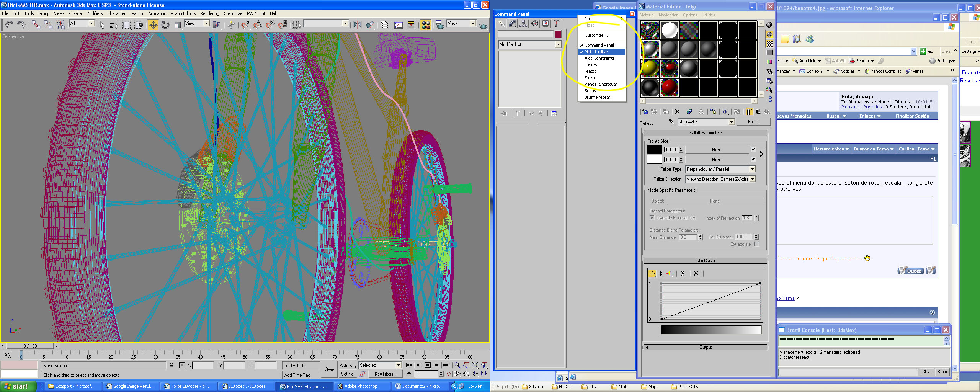Open the Graph Editors menu

183,13
